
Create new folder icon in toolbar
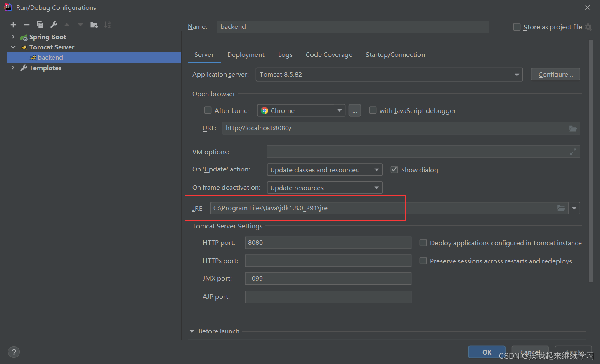coord(94,25)
